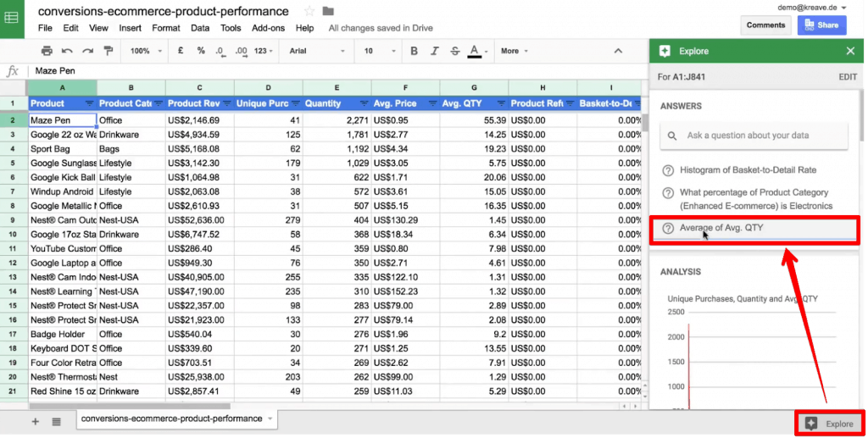
Task: Decrease decimal places
Action: point(220,51)
